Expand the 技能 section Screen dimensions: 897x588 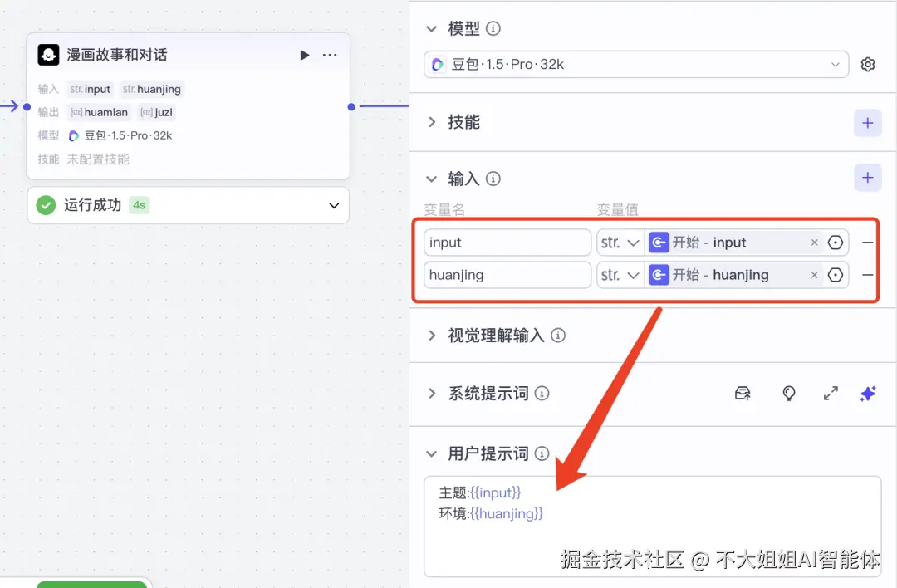[431, 122]
